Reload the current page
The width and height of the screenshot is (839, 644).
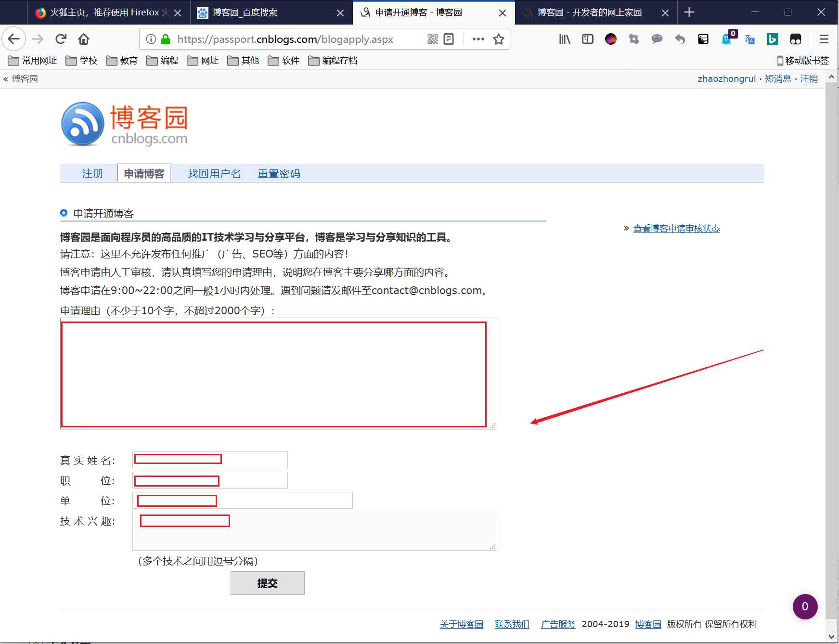(x=61, y=39)
